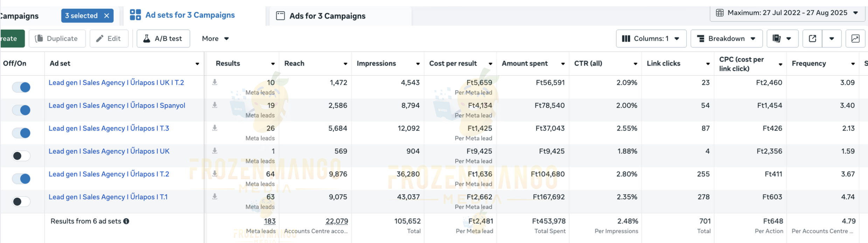Download leads for Űrlapos I T.1 row
868x243 pixels.
[x=215, y=196]
